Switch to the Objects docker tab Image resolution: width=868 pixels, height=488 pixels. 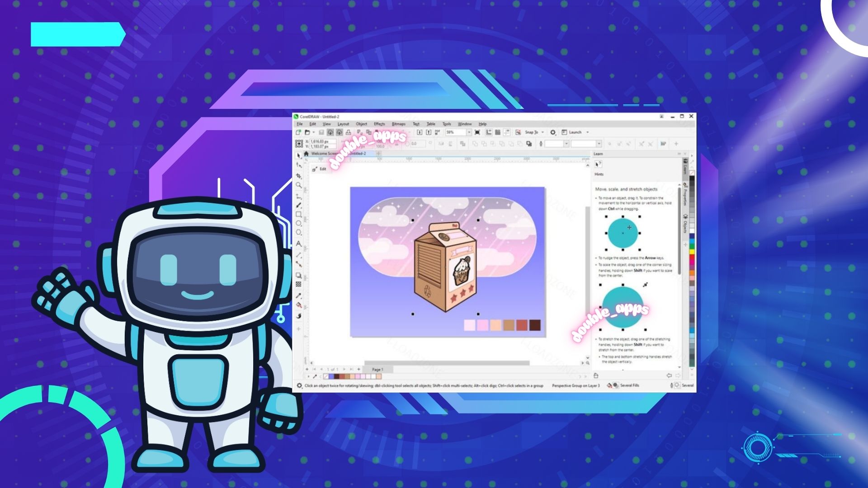685,224
